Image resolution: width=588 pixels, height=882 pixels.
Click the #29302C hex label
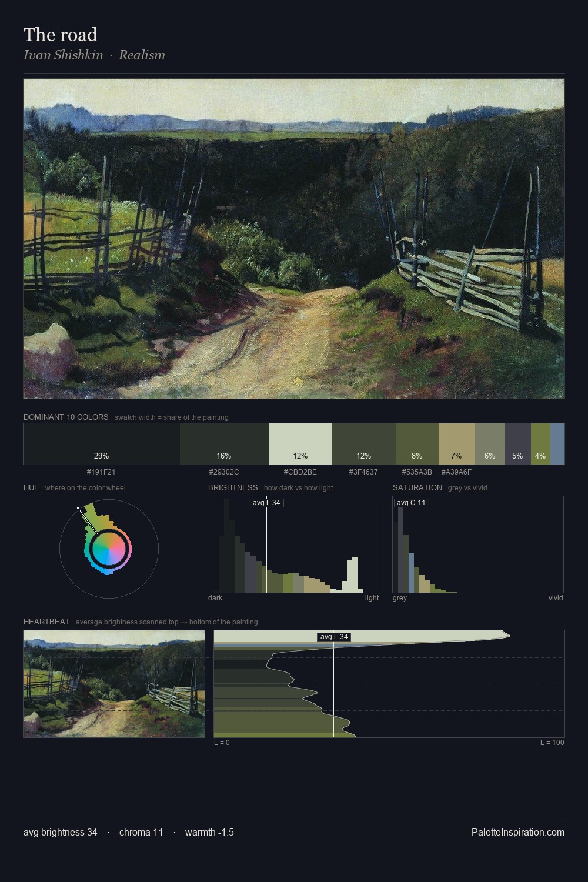pos(224,472)
